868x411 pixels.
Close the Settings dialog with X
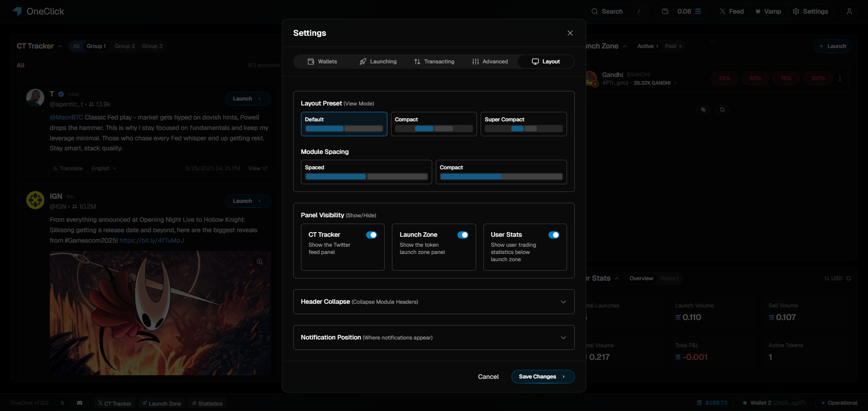tap(570, 33)
